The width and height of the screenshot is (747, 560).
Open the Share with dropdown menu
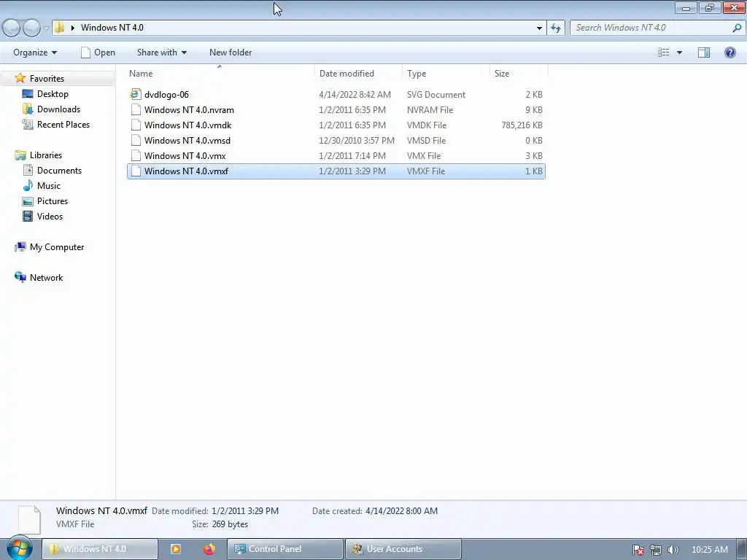(161, 52)
